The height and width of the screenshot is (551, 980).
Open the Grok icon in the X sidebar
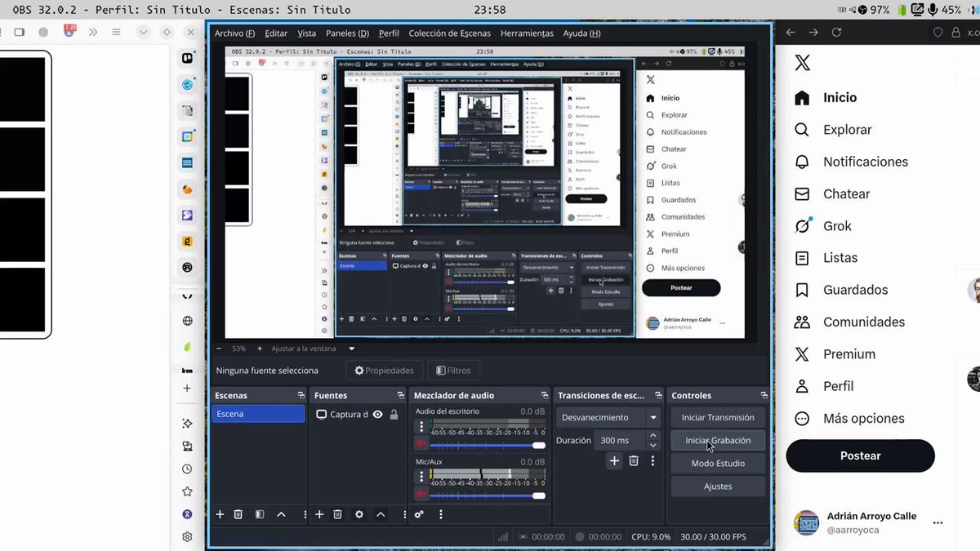(803, 226)
